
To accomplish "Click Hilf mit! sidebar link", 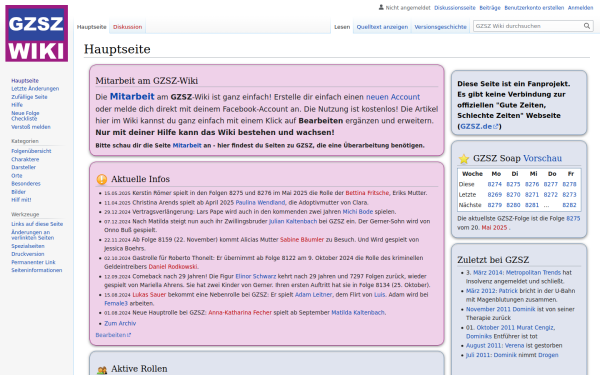I will click(x=21, y=200).
